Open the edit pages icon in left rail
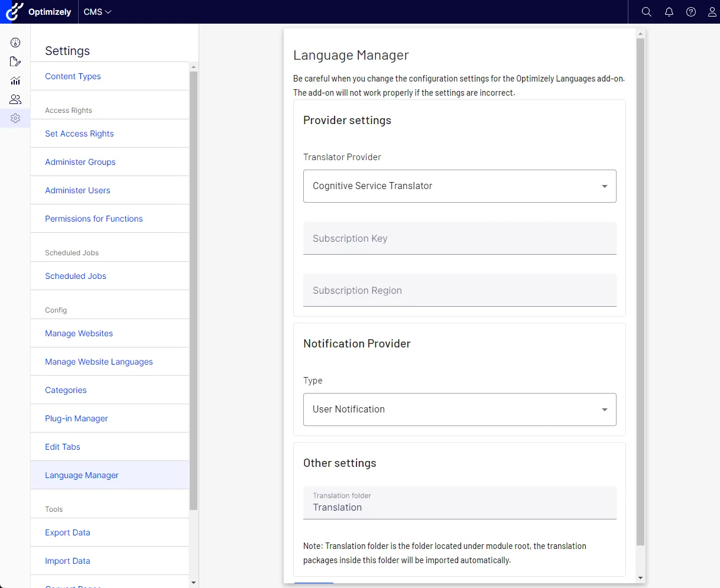The height and width of the screenshot is (588, 720). click(15, 61)
